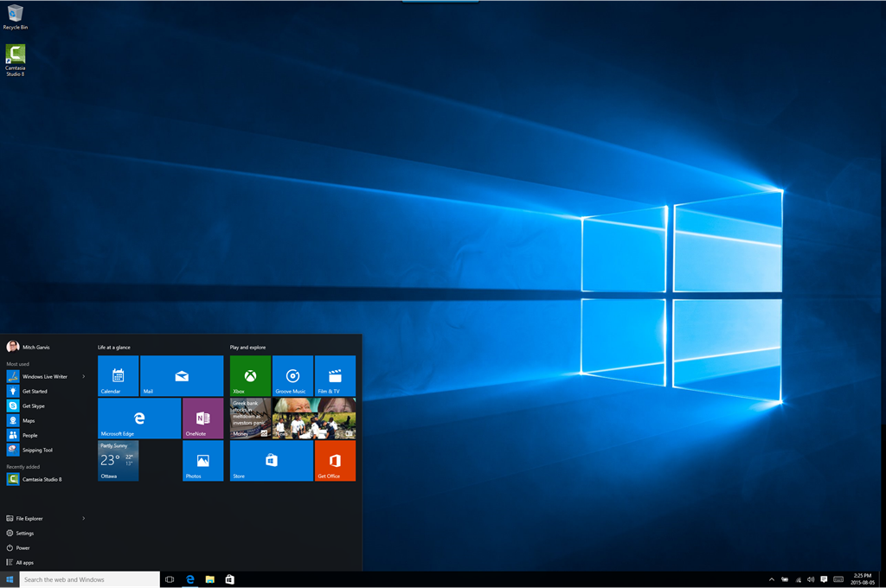886x588 pixels.
Task: Open the Xbox tile
Action: [x=250, y=375]
